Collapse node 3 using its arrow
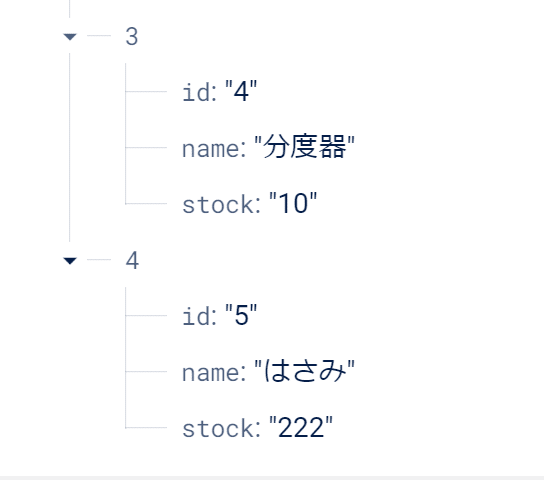This screenshot has width=544, height=480. click(70, 36)
